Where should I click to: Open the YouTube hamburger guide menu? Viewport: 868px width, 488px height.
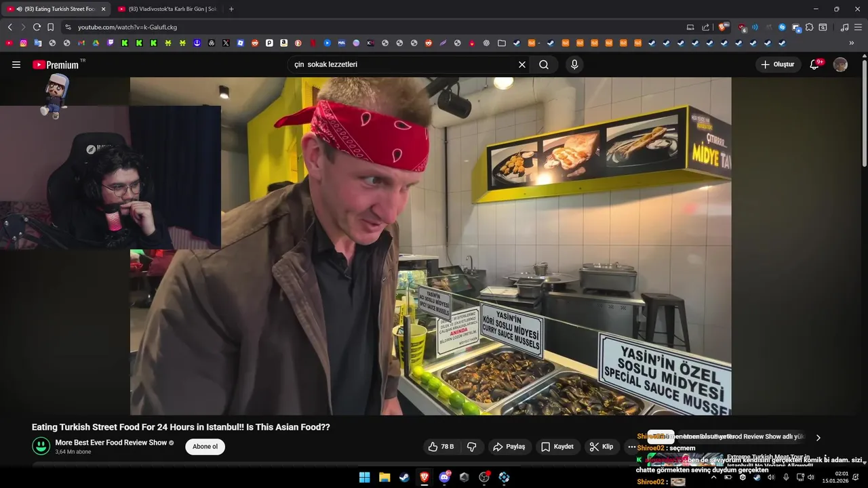[16, 64]
